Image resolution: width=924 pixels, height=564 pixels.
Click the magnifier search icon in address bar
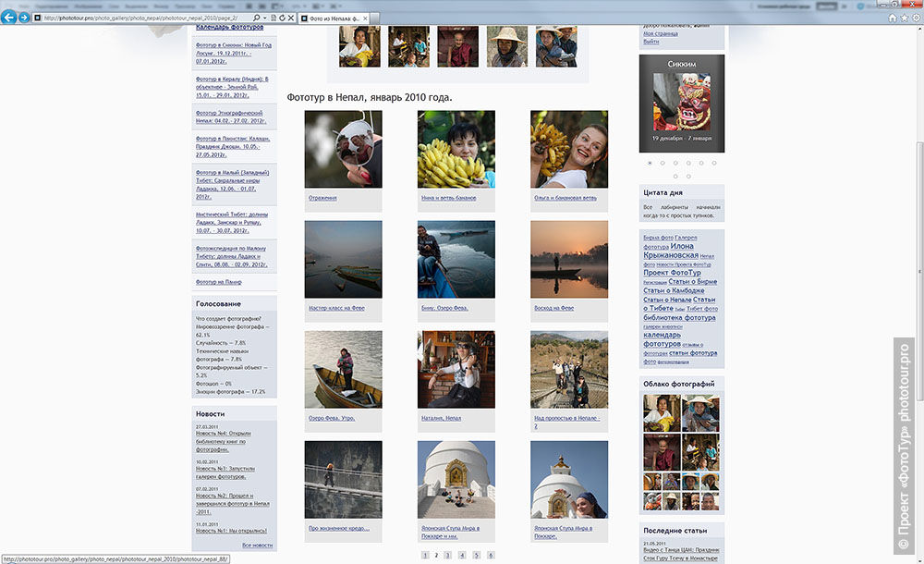[256, 18]
